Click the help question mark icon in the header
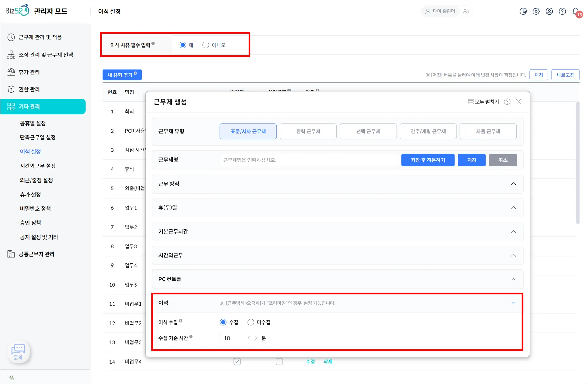Screen dimensions: 588x384 pyautogui.click(x=563, y=11)
